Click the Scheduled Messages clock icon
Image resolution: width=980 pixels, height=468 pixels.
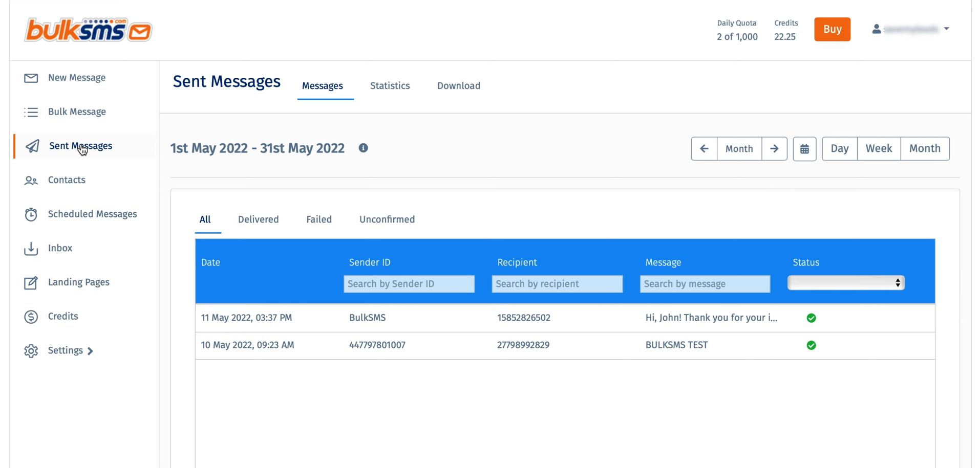click(x=31, y=214)
